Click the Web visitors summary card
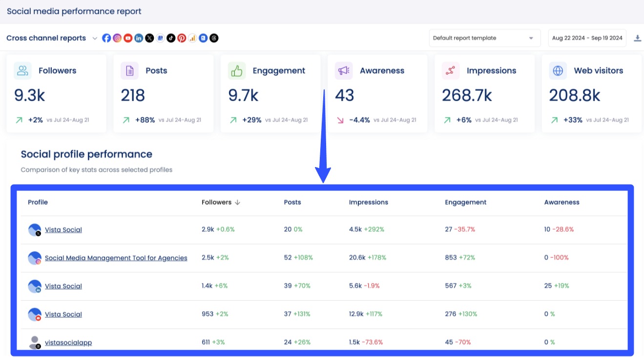 click(591, 93)
